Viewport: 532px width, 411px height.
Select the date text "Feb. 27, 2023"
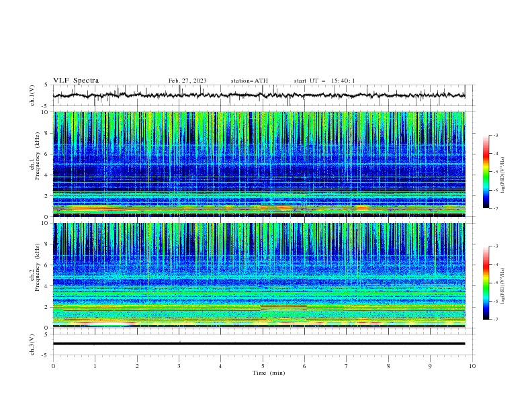tap(187, 81)
